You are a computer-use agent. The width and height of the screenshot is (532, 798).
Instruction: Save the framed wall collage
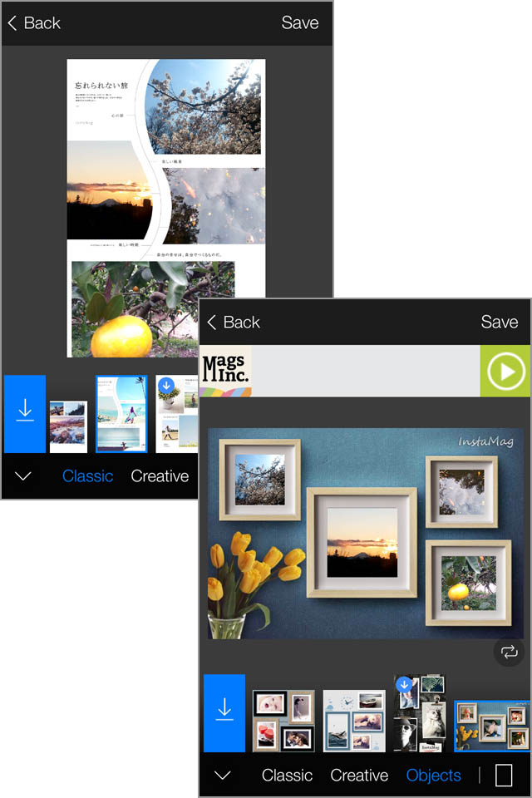point(499,323)
